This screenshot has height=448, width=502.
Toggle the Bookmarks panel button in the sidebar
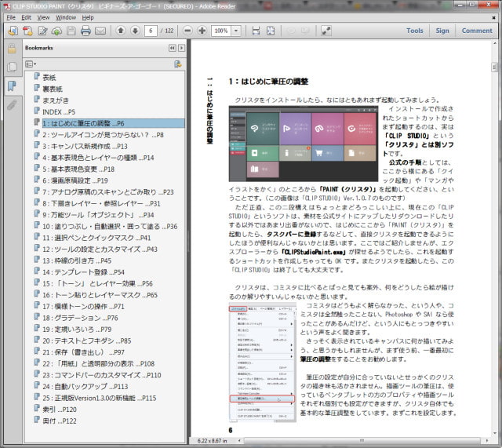(x=12, y=86)
